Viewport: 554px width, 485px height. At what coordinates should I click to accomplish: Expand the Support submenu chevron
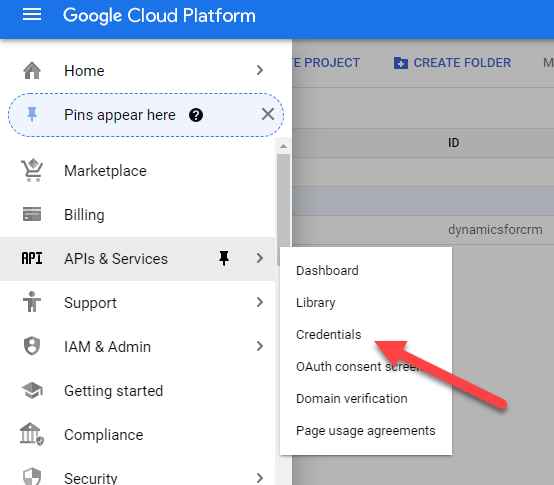point(260,302)
